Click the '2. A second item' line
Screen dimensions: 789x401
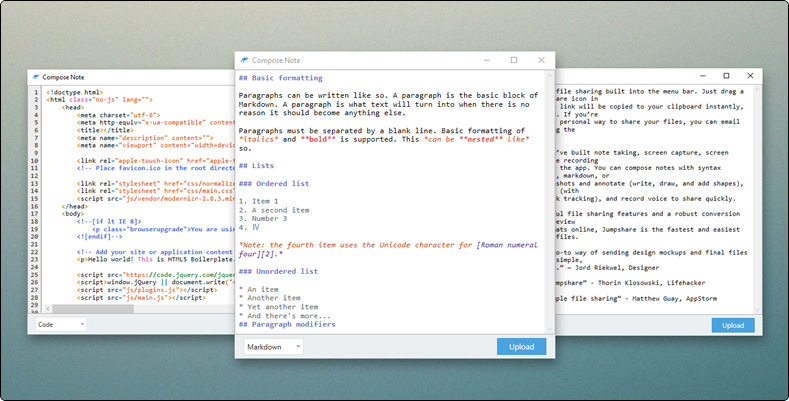pos(274,210)
